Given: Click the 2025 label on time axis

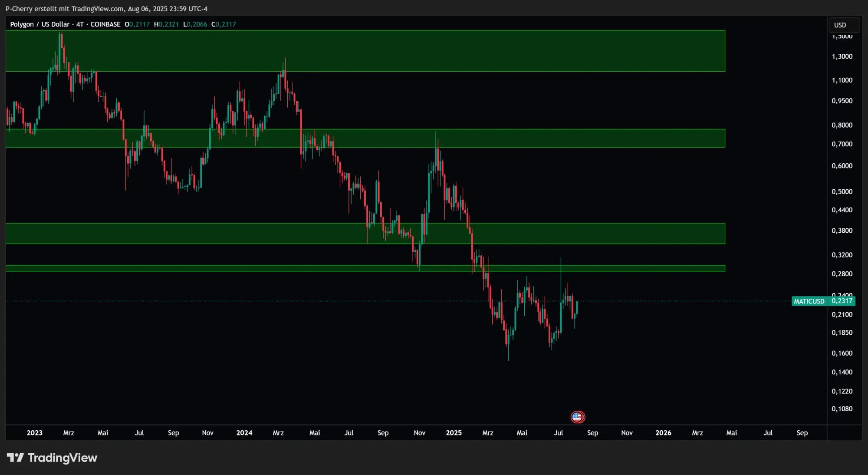Looking at the screenshot, I should click(454, 433).
